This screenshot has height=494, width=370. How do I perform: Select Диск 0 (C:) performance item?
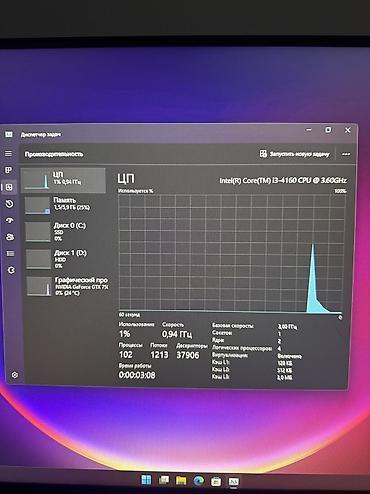click(x=66, y=231)
